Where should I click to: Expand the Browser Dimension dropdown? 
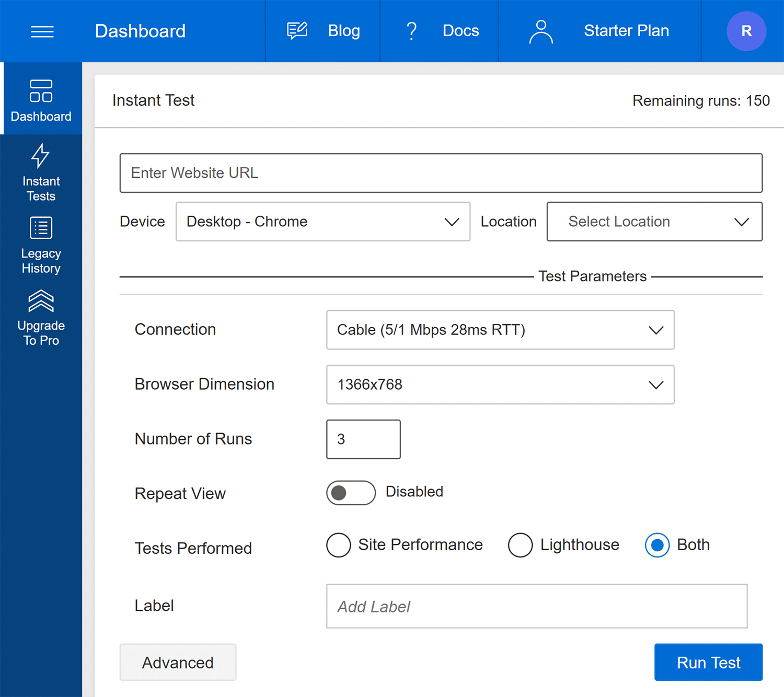pyautogui.click(x=500, y=385)
